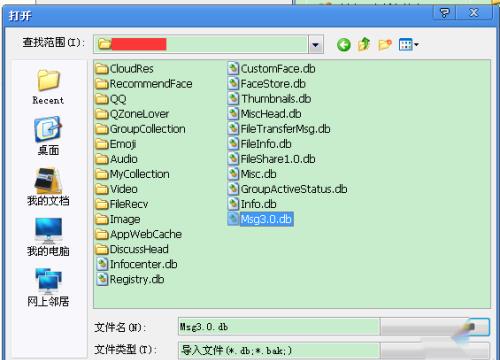Select the RecommendFace folder

pos(144,84)
